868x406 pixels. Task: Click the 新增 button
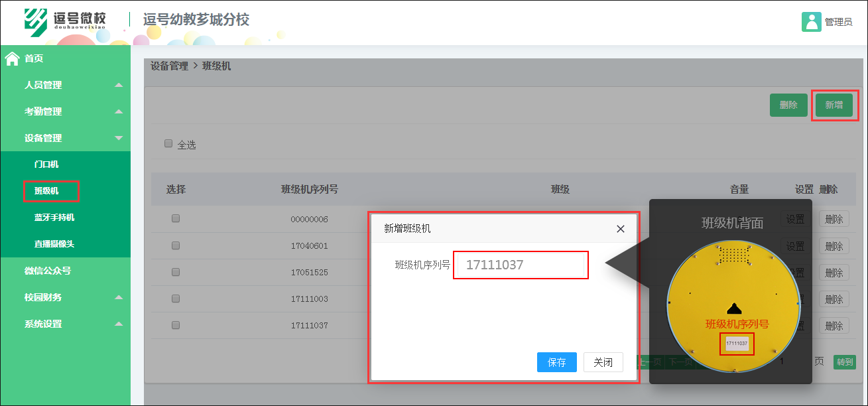coord(834,105)
